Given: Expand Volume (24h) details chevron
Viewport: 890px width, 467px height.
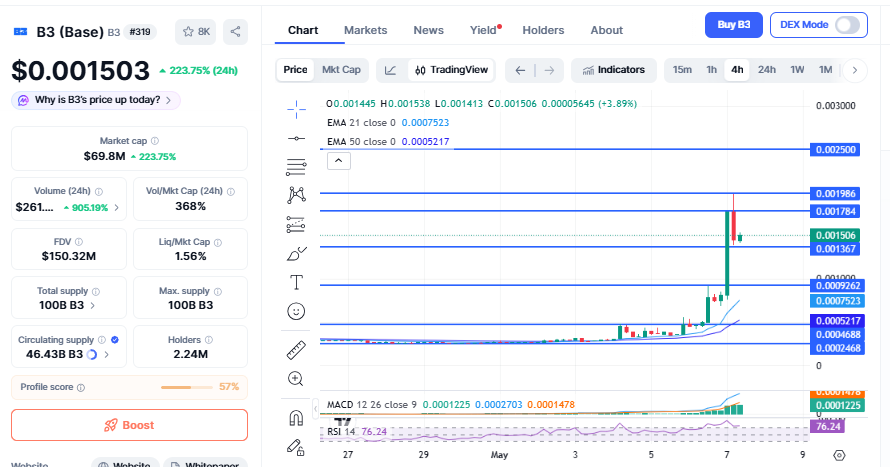Looking at the screenshot, I should click(x=117, y=208).
